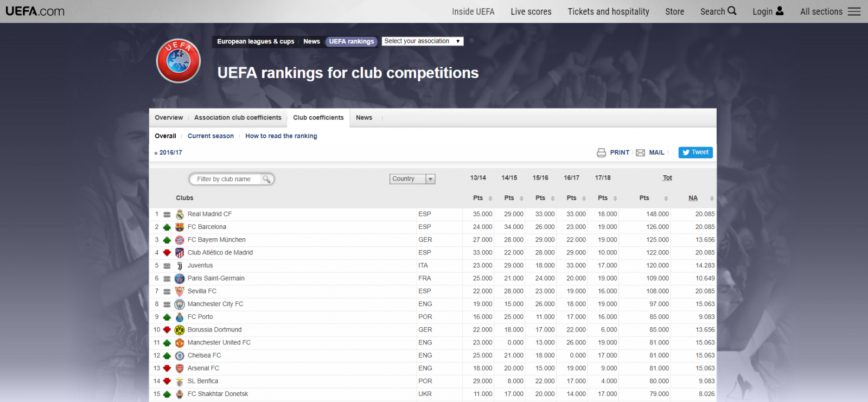Click the UEFA logo badge
Viewport: 868px width, 402px height.
click(x=178, y=61)
